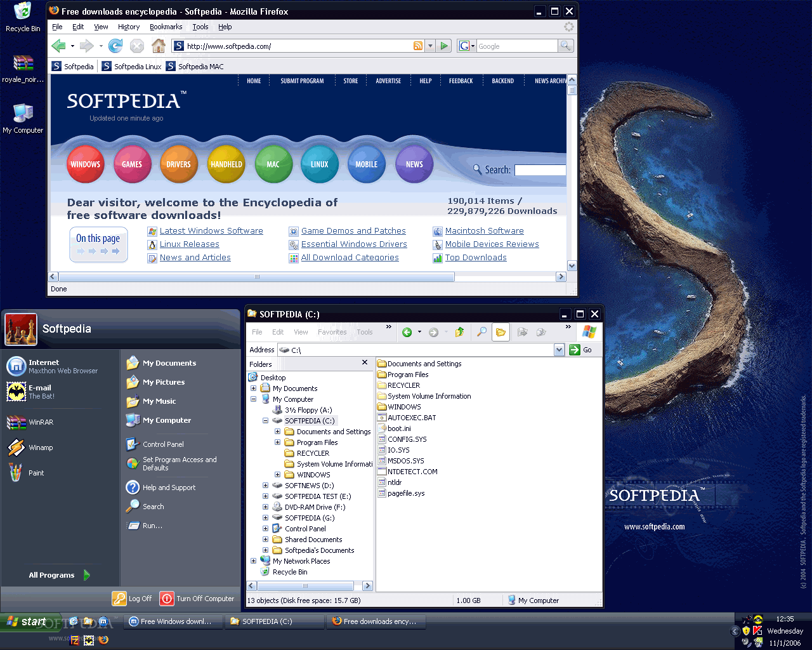Click the LINUX category bubble
The width and height of the screenshot is (812, 650).
click(320, 164)
